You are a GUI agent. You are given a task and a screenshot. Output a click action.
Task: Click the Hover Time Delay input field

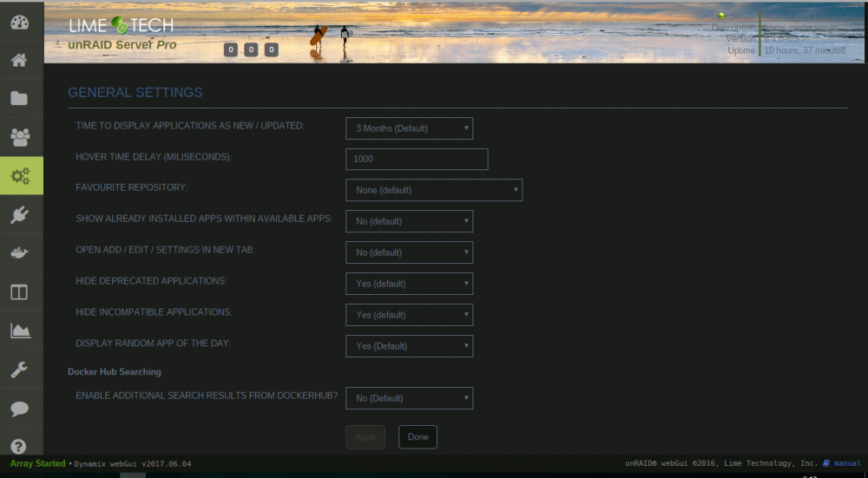point(417,159)
